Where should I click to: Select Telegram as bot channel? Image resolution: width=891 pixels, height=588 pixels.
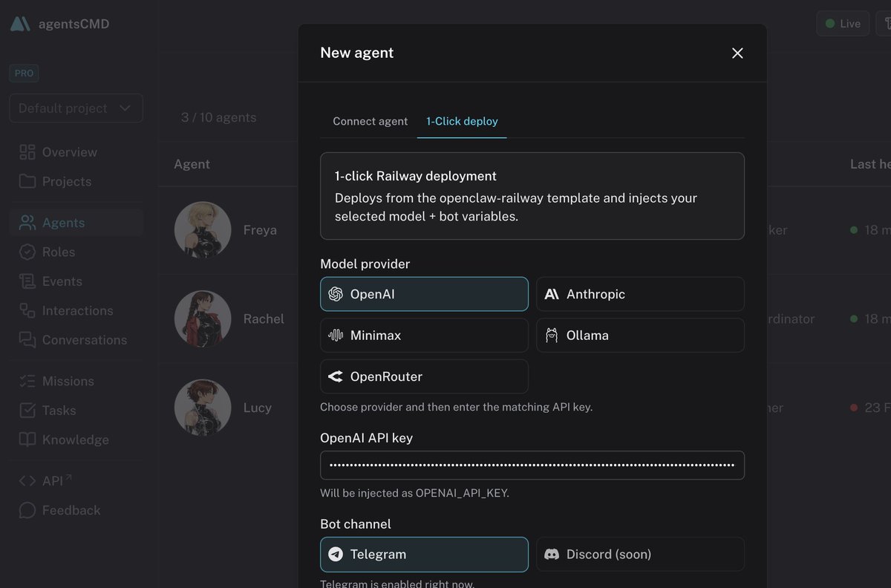pyautogui.click(x=424, y=555)
